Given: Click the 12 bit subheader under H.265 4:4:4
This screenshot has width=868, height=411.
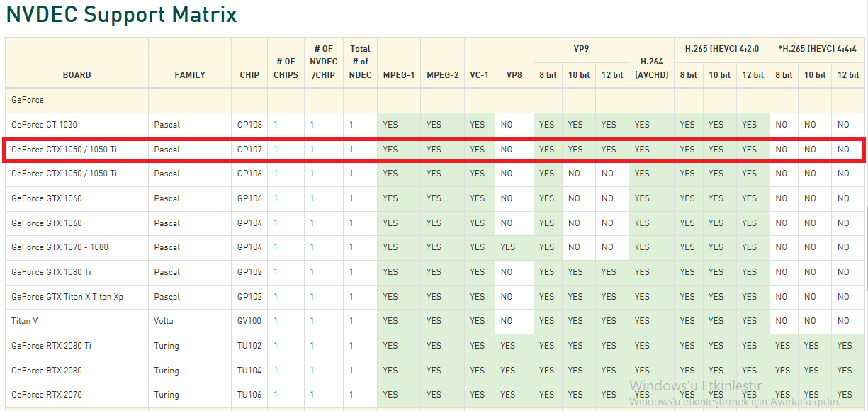Looking at the screenshot, I should coord(848,74).
